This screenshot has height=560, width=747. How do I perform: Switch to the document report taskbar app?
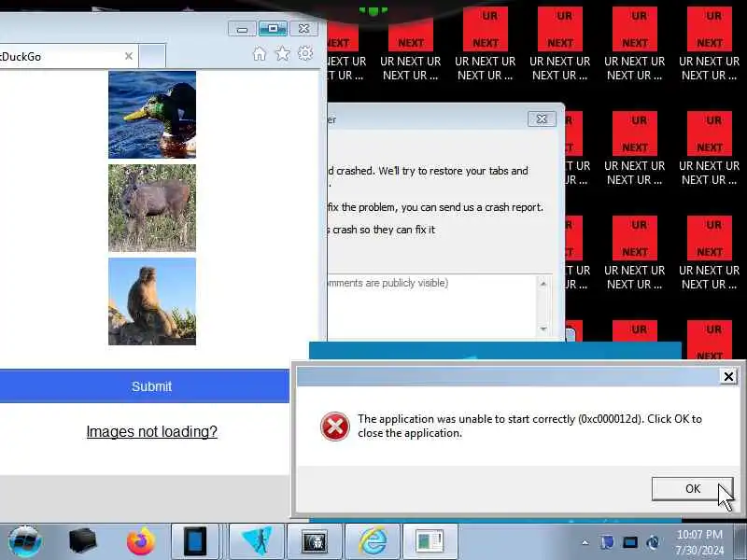(x=430, y=541)
